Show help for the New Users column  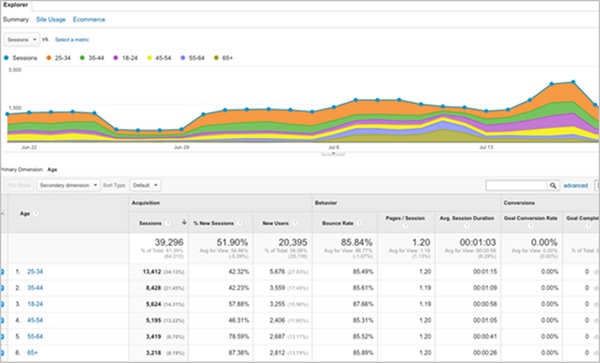point(295,223)
